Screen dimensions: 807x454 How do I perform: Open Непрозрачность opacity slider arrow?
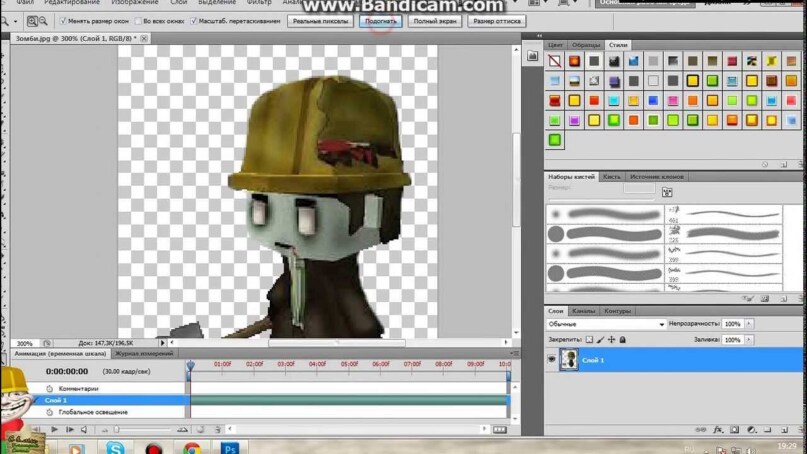pos(749,324)
